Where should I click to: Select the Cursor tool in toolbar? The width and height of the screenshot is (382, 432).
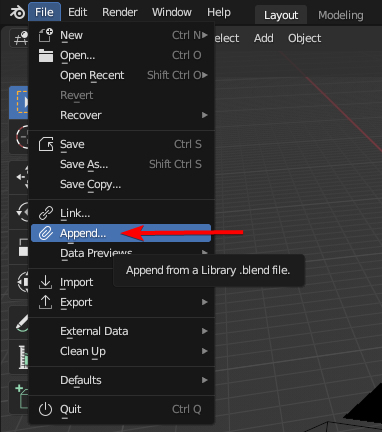(x=20, y=137)
